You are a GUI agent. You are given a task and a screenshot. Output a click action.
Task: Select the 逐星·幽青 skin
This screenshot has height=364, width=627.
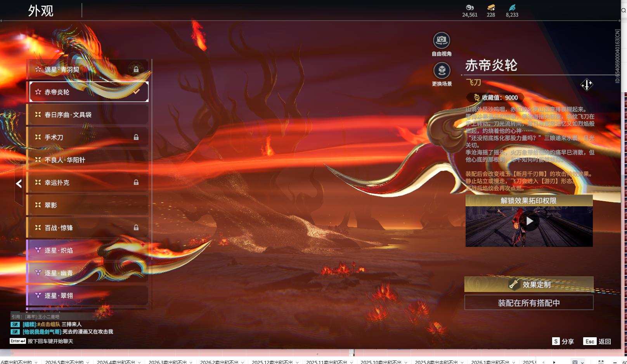[87, 273]
